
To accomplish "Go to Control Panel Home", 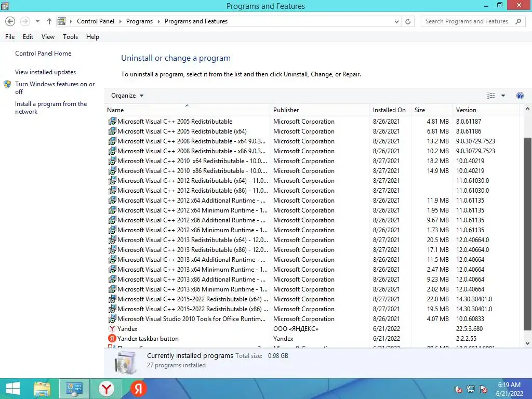I will click(43, 54).
